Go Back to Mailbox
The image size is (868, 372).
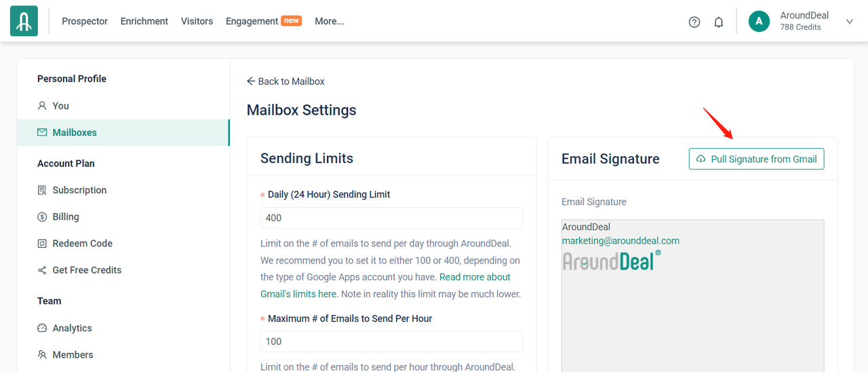[285, 81]
